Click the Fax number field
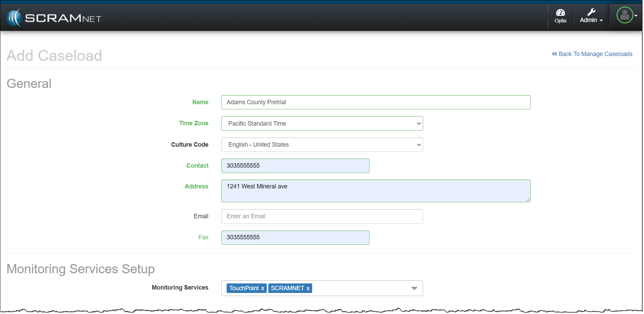644x314 pixels. [295, 237]
